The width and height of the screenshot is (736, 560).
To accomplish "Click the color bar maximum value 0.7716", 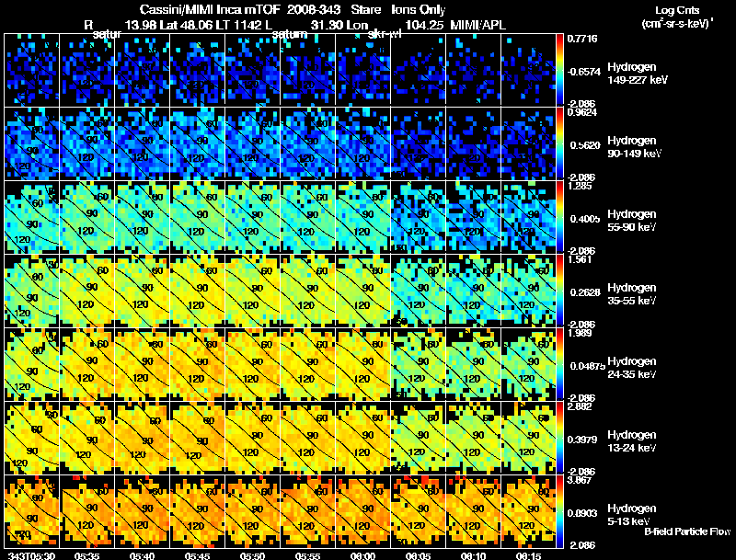I will pyautogui.click(x=582, y=39).
